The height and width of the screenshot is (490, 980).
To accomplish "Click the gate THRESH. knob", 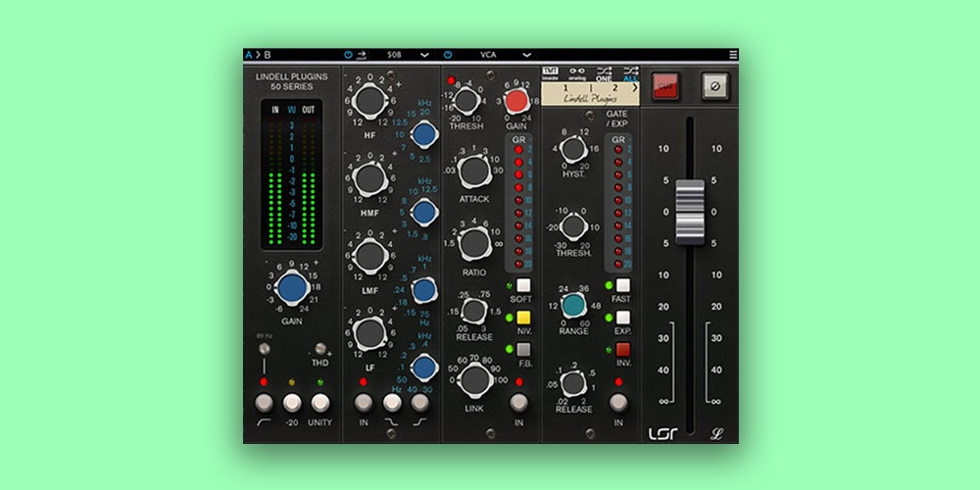I will 573,227.
